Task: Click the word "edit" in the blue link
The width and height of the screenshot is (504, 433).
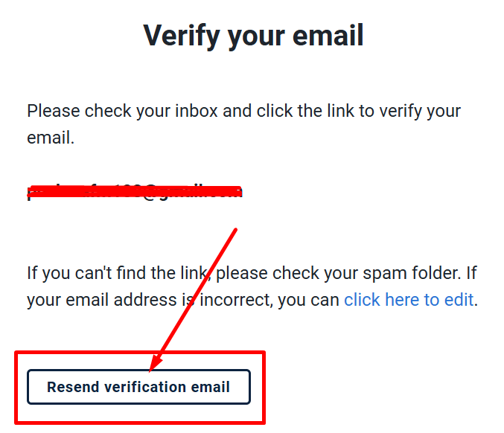Action: pos(459,300)
